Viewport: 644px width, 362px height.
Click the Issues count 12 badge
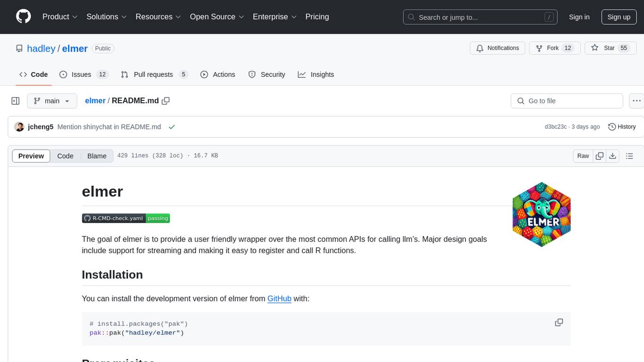pyautogui.click(x=102, y=74)
